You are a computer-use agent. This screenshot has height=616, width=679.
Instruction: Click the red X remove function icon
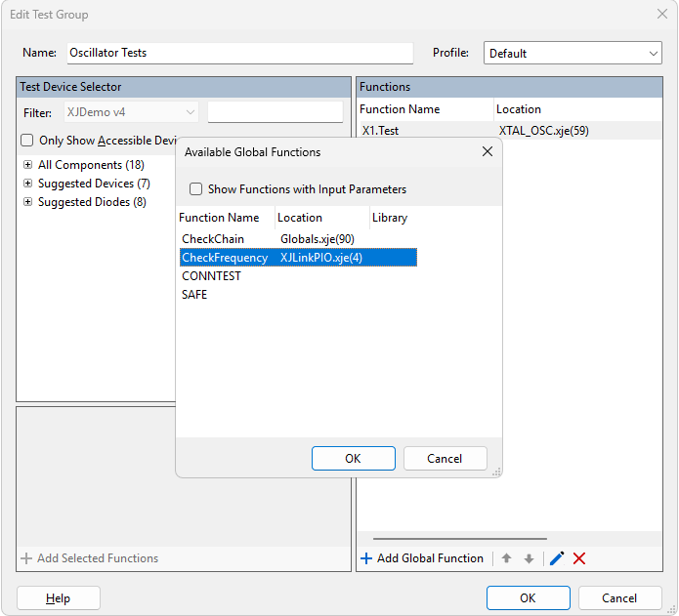(579, 558)
